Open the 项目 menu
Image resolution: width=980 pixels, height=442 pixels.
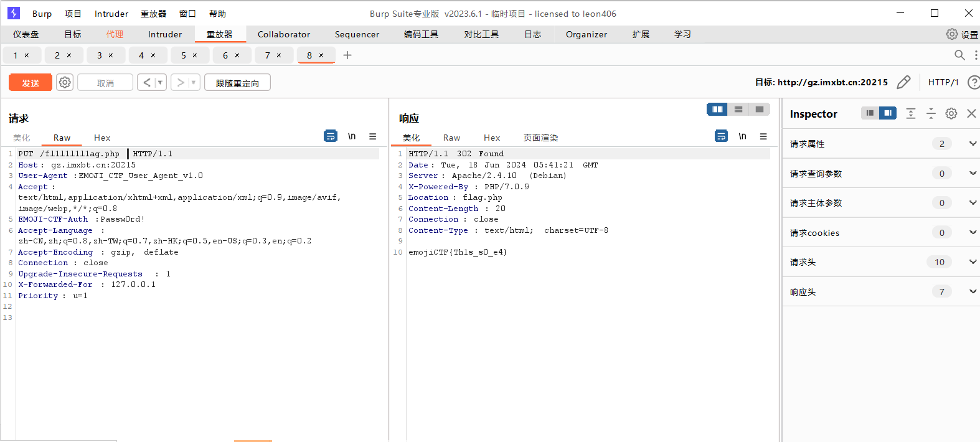[73, 14]
